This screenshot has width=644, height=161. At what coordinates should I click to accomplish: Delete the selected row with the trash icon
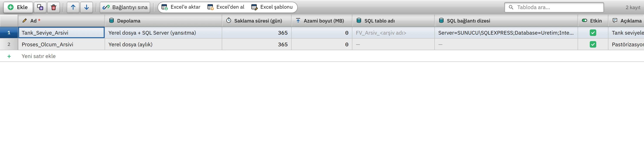click(x=54, y=7)
